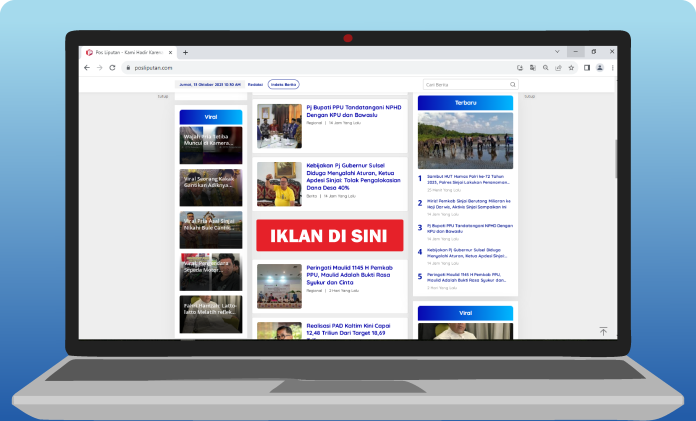Open the browser profile avatar icon

pos(600,68)
